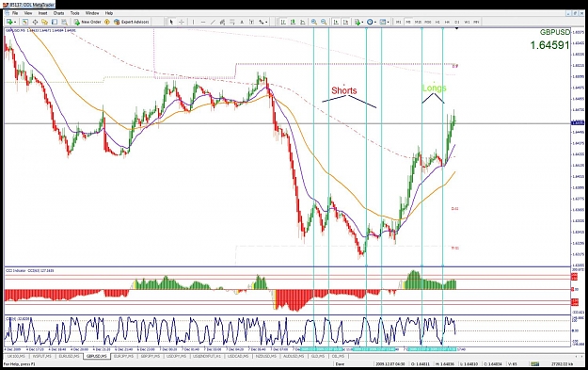Viewport: 588px width, 370px height.
Task: Switch to the USDJPY,M5 chart tab
Action: coord(176,356)
